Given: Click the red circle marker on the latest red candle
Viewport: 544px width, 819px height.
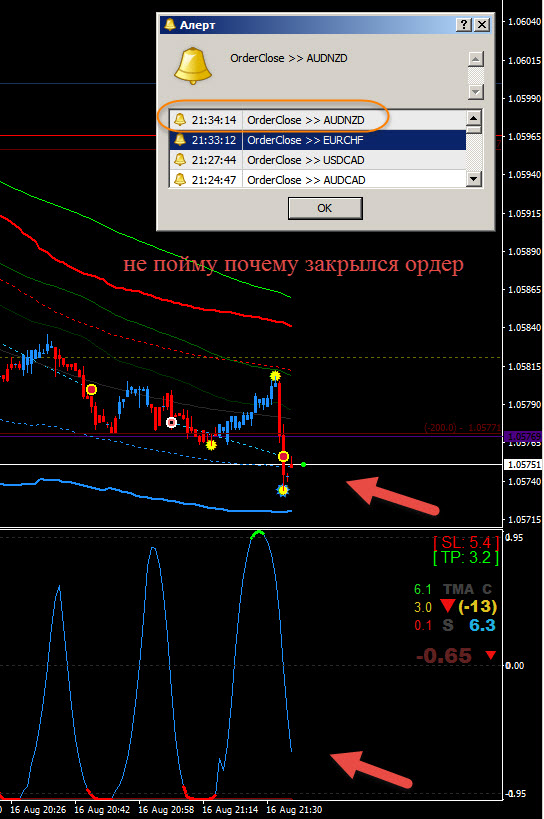Looking at the screenshot, I should (x=283, y=457).
